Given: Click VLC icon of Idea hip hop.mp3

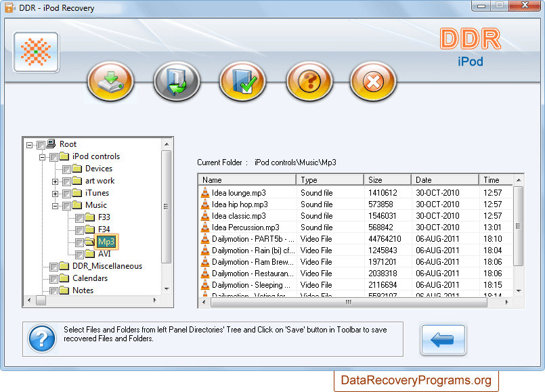Looking at the screenshot, I should 205,204.
